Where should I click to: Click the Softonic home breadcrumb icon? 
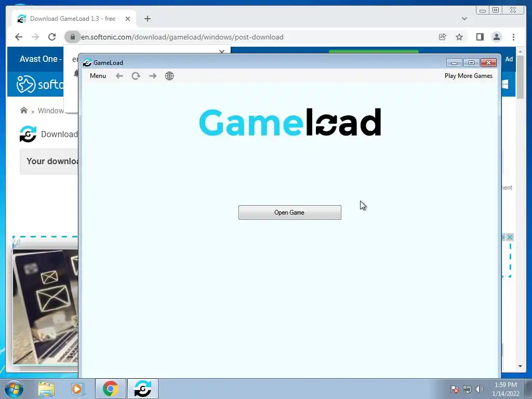[x=24, y=110]
